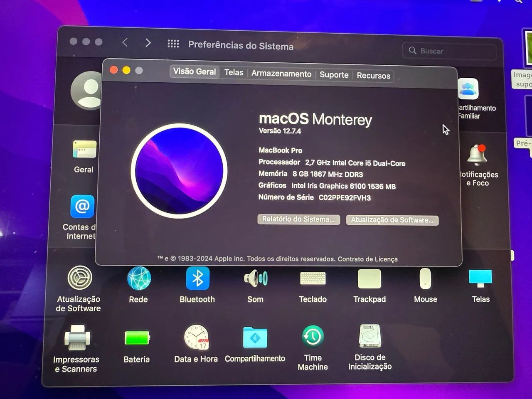Switch to the Suporte tab
This screenshot has height=399, width=532.
click(x=334, y=75)
